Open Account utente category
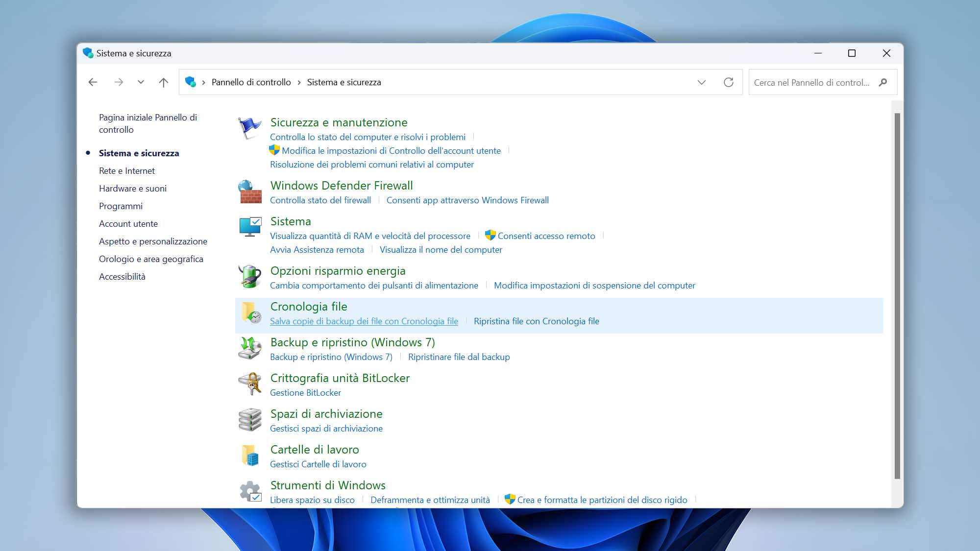The width and height of the screenshot is (980, 551). [128, 223]
